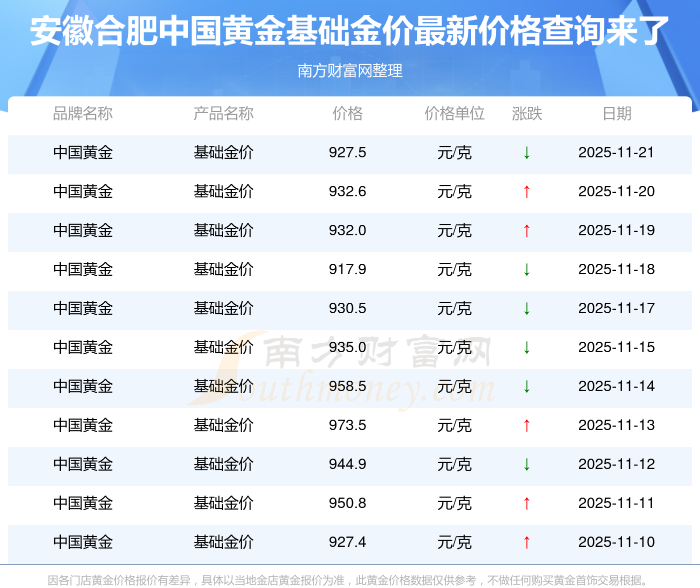Click the red up arrow for 2025-11-13
Screen dimensions: 700x588
click(526, 425)
